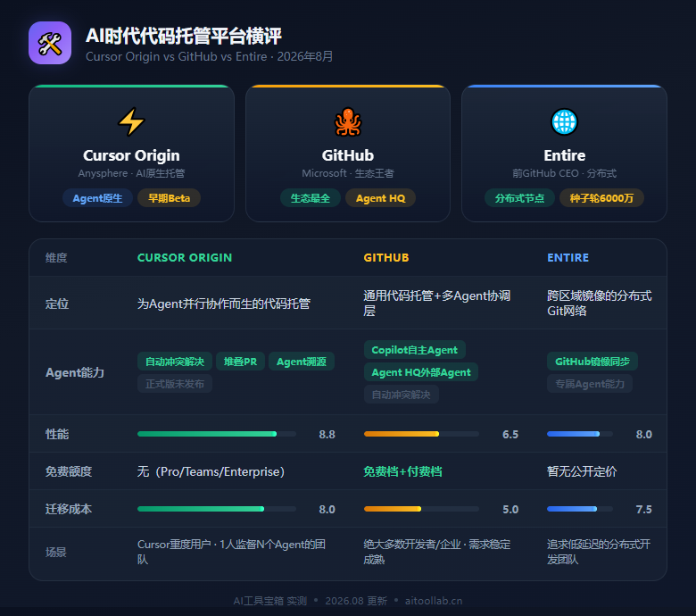Click the greyed 正式版未发布 tag

(x=175, y=384)
